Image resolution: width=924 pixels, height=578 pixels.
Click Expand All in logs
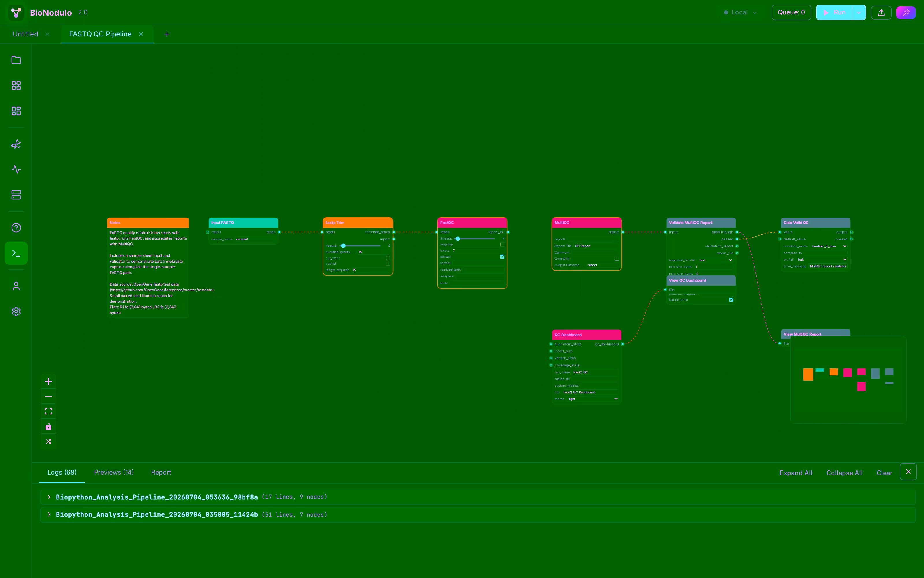coord(796,473)
